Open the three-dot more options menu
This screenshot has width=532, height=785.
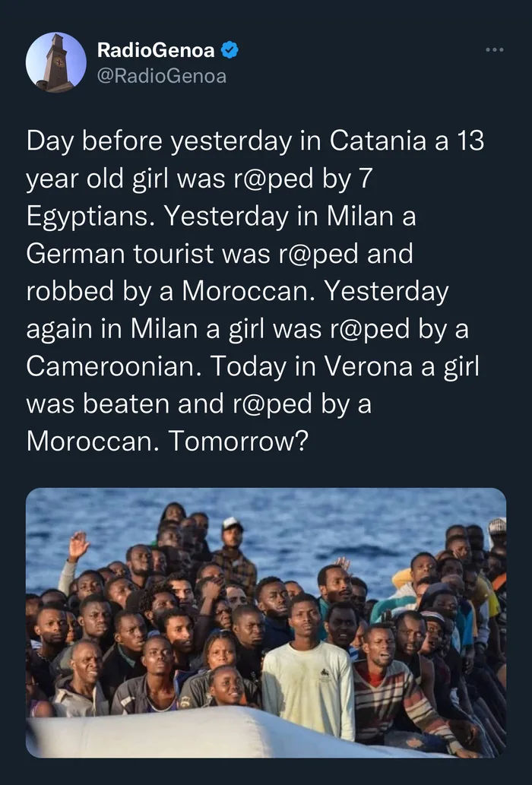coord(495,49)
